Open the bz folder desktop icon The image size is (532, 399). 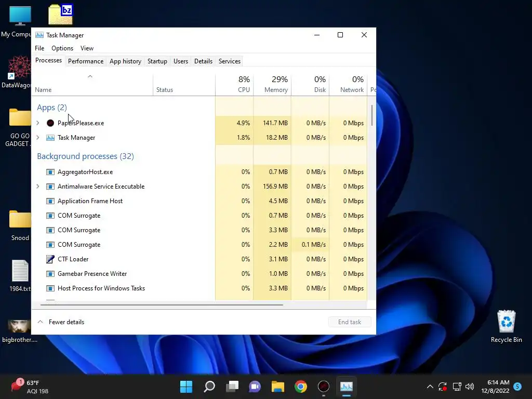(x=61, y=15)
